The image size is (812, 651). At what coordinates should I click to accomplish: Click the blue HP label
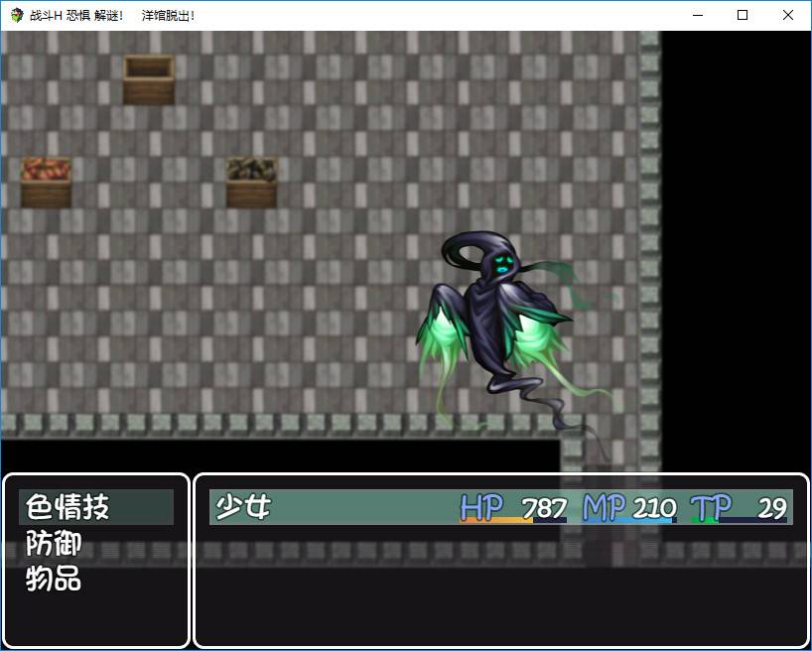tap(481, 507)
